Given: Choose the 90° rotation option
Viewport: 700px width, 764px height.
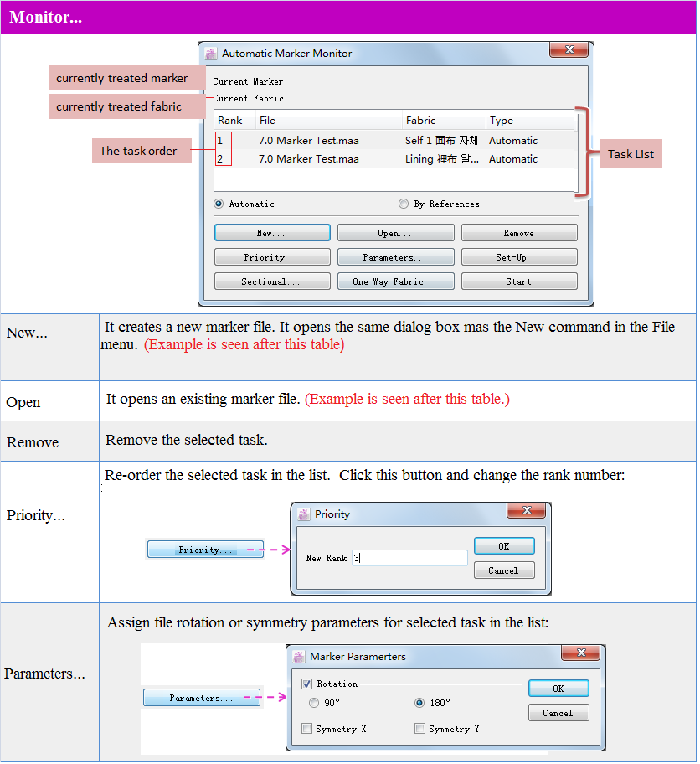Looking at the screenshot, I should click(314, 703).
